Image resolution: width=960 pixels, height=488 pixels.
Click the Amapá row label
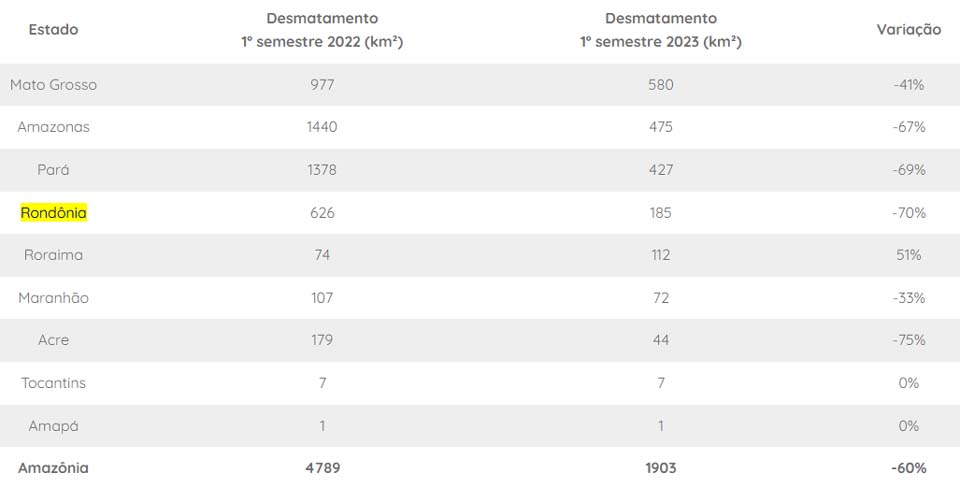(x=54, y=426)
